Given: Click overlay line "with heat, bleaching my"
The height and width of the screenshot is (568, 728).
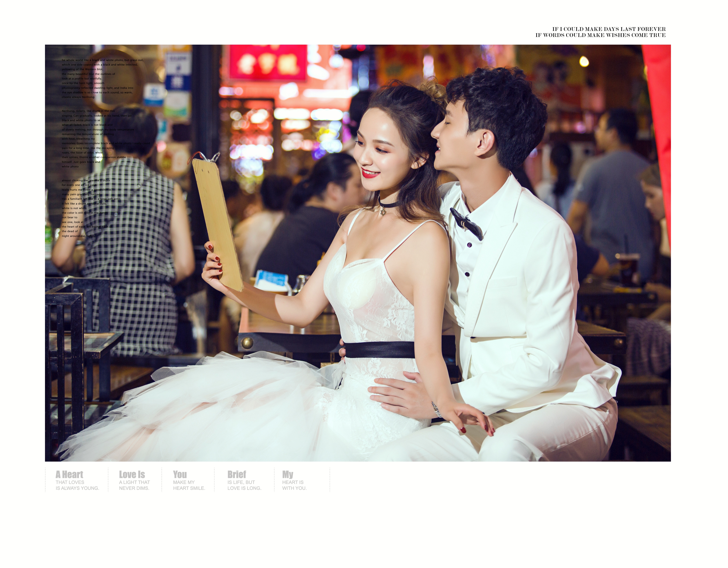Looking at the screenshot, I should click(x=78, y=139).
